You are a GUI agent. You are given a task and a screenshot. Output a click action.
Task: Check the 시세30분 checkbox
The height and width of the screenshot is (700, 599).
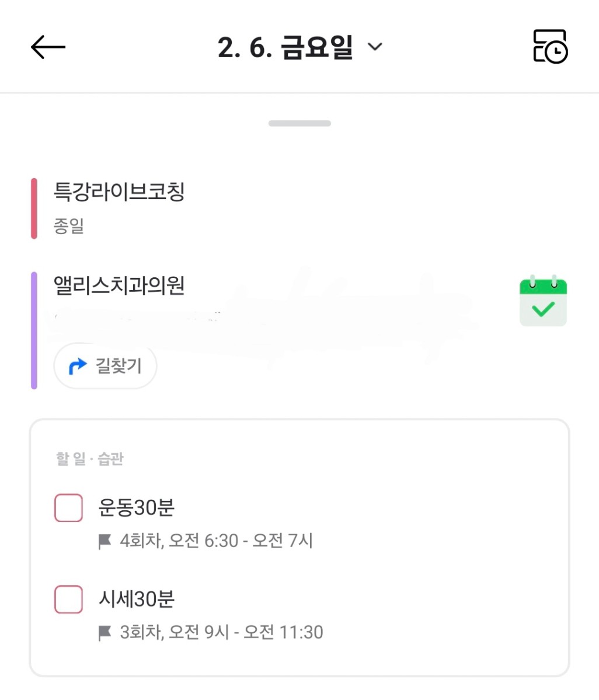coord(68,599)
